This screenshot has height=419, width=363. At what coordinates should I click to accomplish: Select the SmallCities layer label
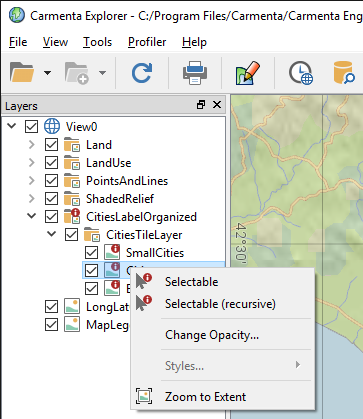tap(155, 253)
